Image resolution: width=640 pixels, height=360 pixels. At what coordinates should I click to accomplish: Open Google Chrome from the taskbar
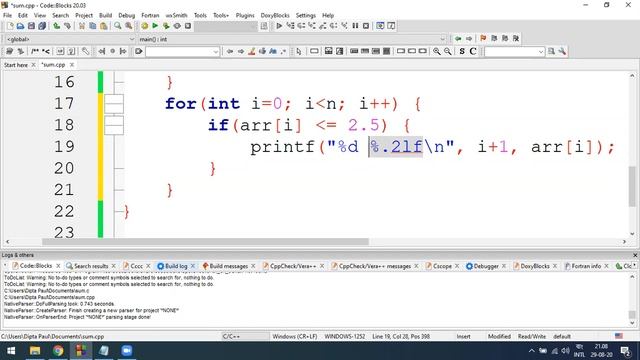pyautogui.click(x=58, y=351)
